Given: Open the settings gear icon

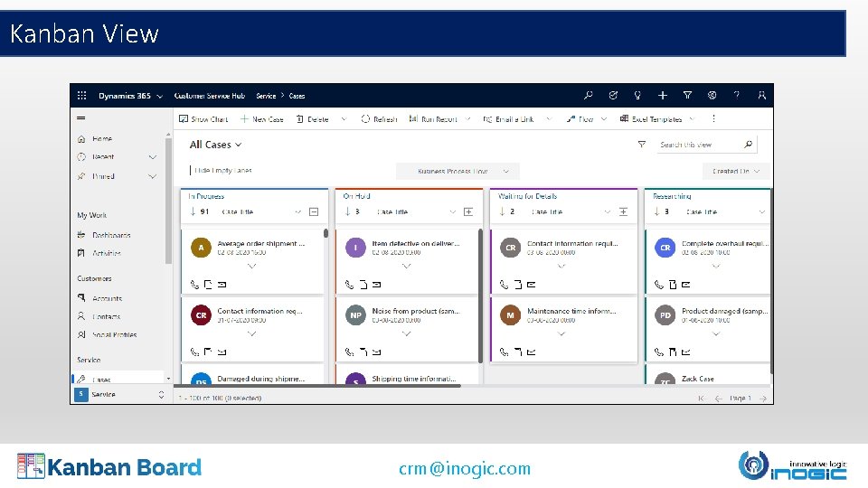Looking at the screenshot, I should pos(712,95).
